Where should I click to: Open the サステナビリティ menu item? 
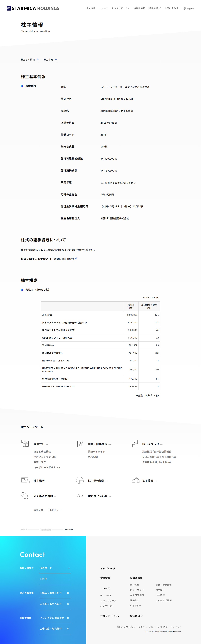pyautogui.click(x=121, y=8)
